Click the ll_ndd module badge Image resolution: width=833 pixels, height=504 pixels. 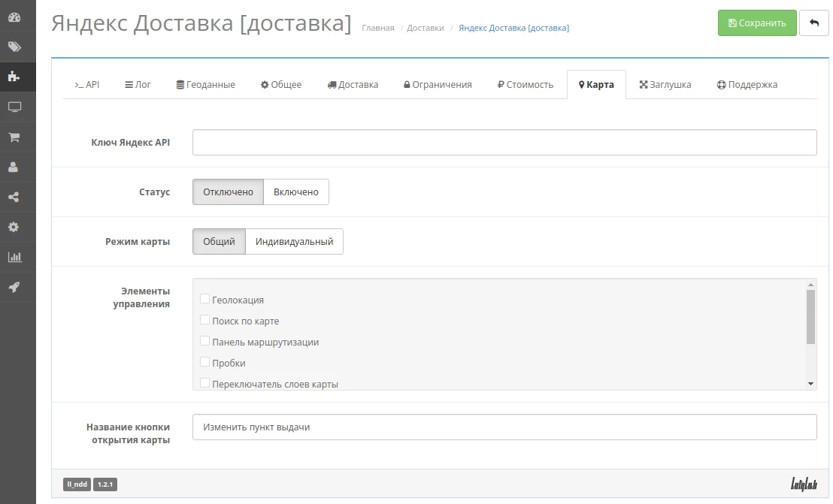click(x=77, y=484)
